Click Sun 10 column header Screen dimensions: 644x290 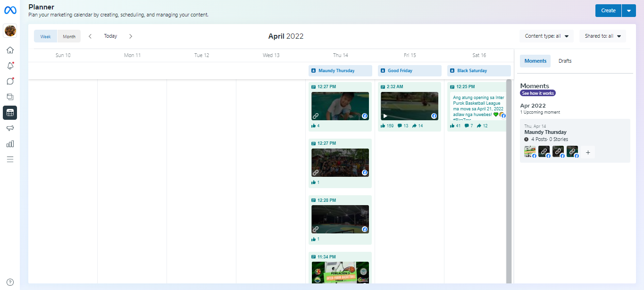(x=63, y=56)
